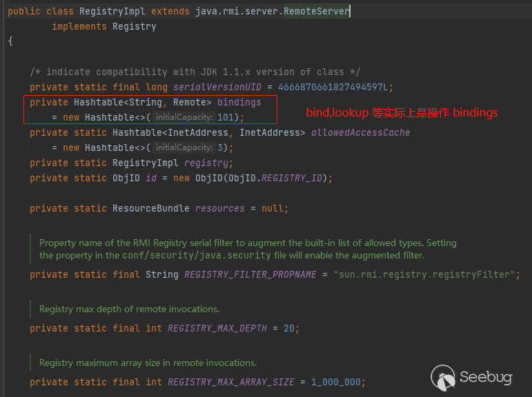Click the REGISTRY_MAX_ARRAY_SIZE constant name

click(230, 382)
